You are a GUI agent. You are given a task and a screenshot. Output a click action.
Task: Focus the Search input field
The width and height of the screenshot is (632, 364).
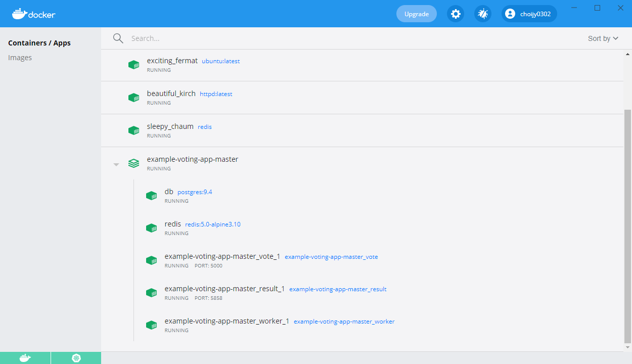[x=354, y=38]
